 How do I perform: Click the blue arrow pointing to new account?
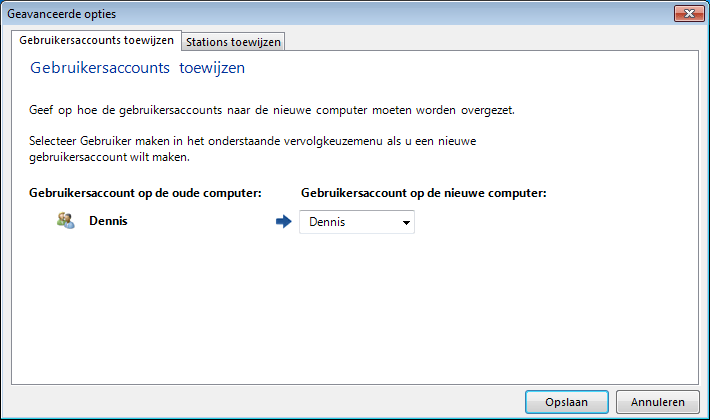pyautogui.click(x=284, y=221)
